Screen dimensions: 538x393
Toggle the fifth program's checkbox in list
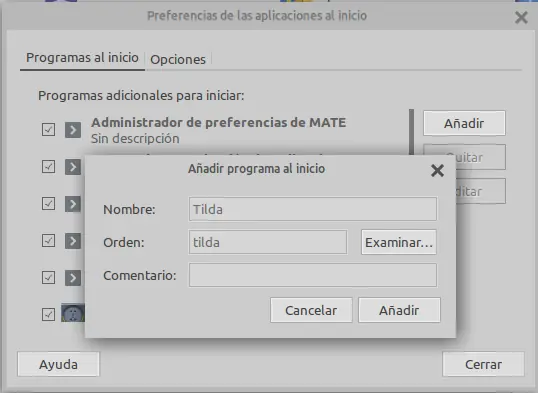pos(48,277)
